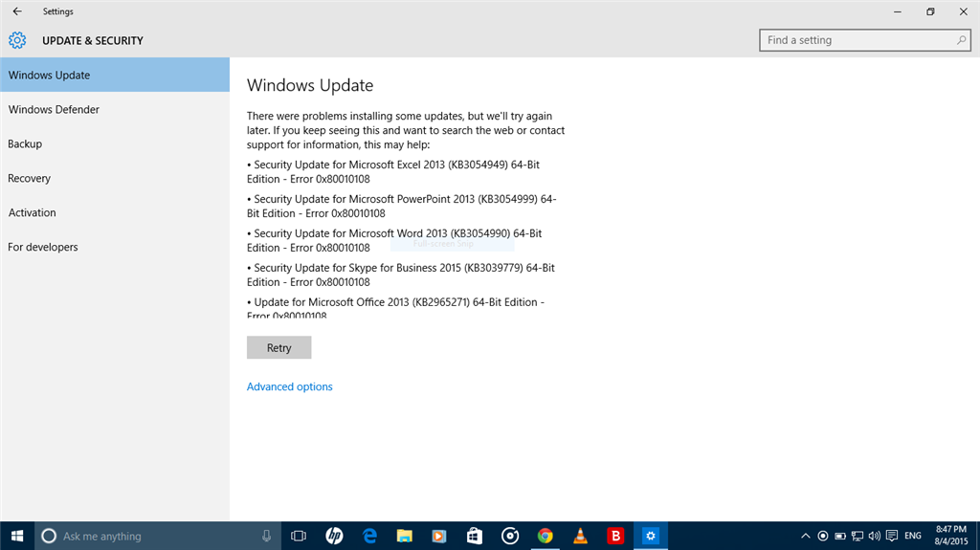This screenshot has width=980, height=550.
Task: Minimize the Settings window
Action: pos(898,11)
